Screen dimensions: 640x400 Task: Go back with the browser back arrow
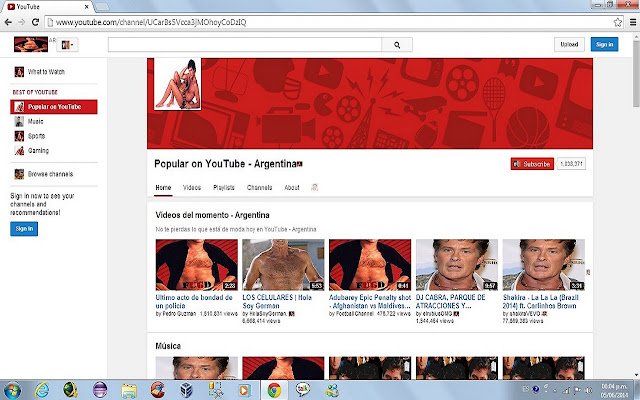8,22
